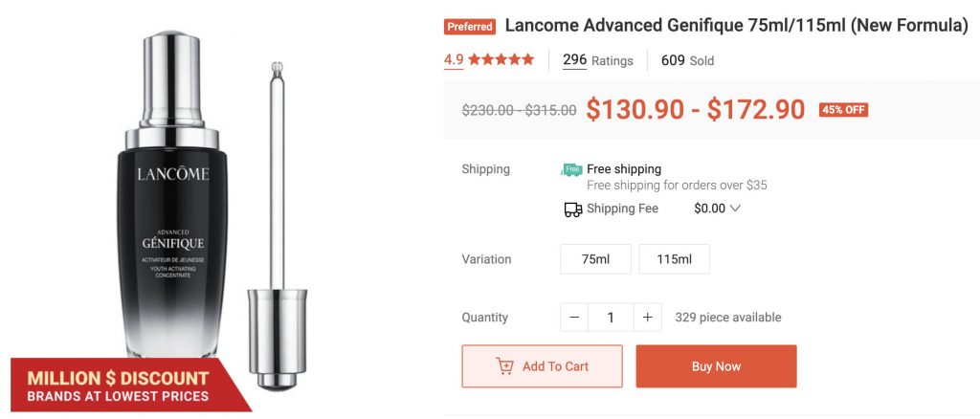Select the 115ml variation option
The width and height of the screenshot is (980, 419).
point(674,259)
